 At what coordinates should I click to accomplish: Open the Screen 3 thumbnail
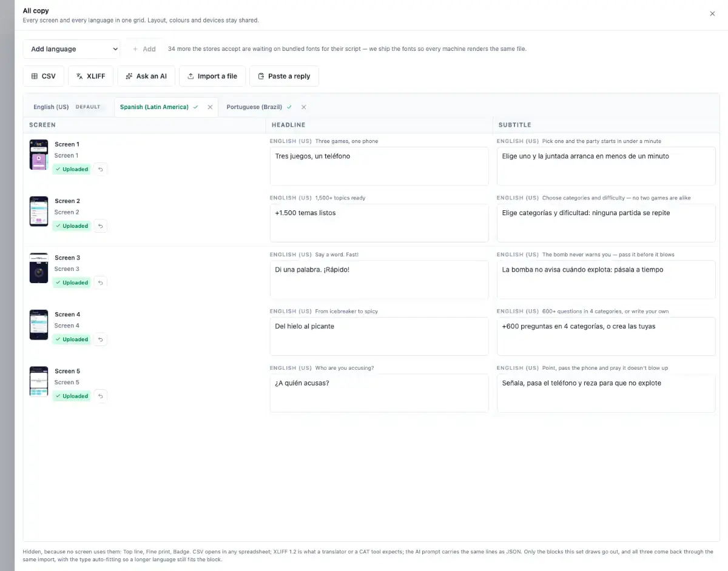pos(39,268)
